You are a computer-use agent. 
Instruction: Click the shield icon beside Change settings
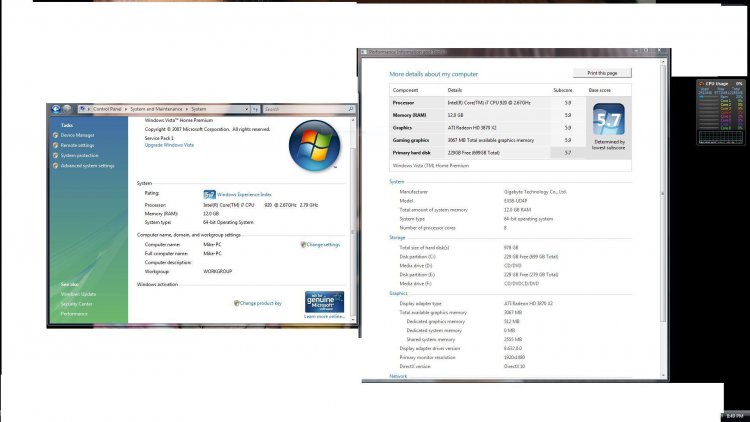(x=303, y=244)
